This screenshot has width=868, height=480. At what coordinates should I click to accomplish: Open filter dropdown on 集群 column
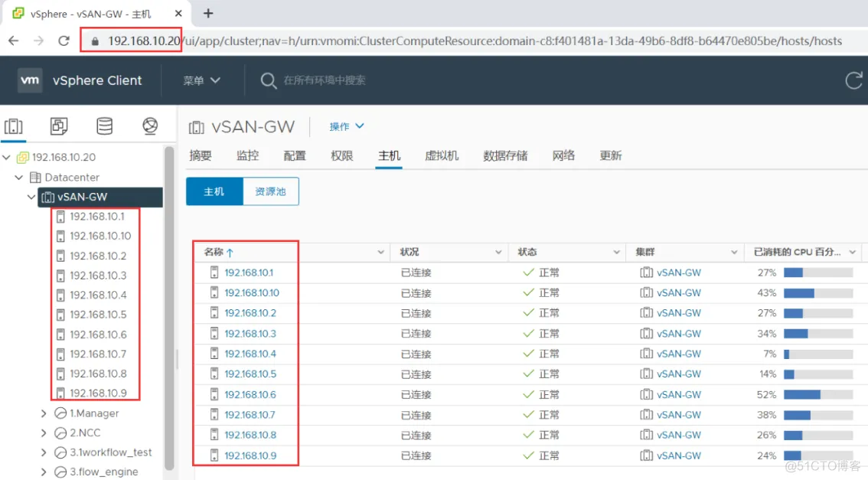tap(734, 252)
